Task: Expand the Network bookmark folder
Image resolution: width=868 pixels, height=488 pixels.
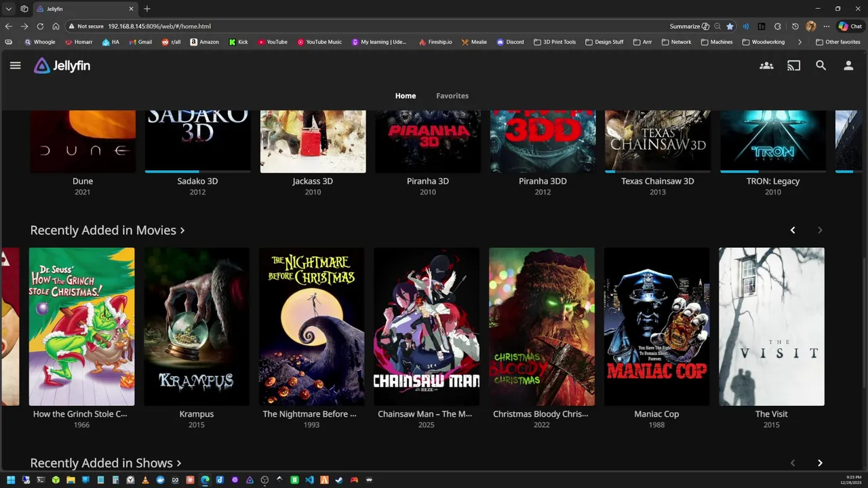Action: coord(676,42)
